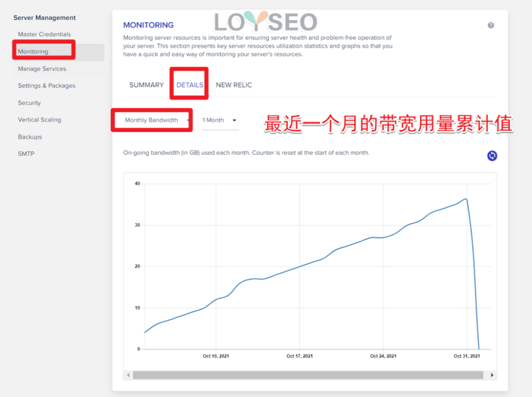Open the Master Credentials section
The height and width of the screenshot is (397, 532).
(x=45, y=34)
